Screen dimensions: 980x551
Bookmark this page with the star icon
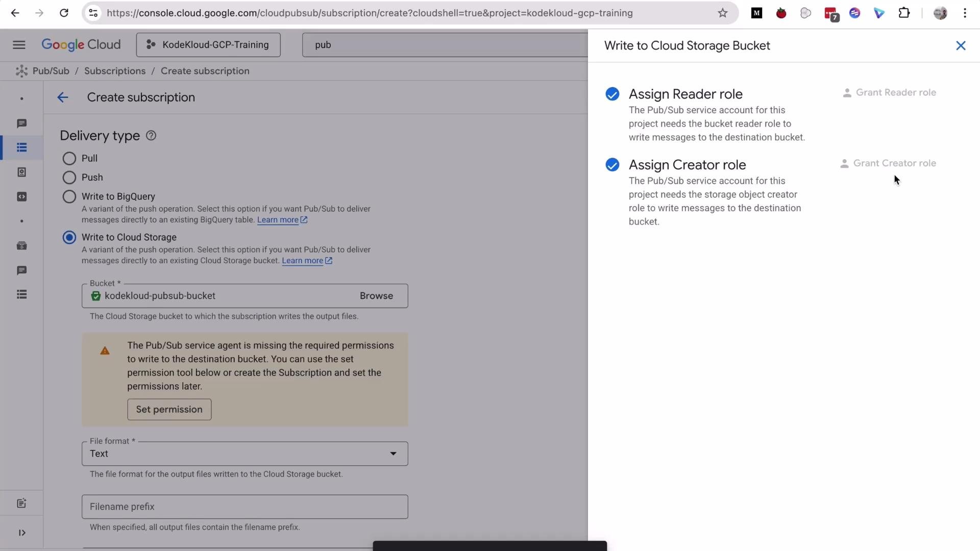[x=722, y=13]
